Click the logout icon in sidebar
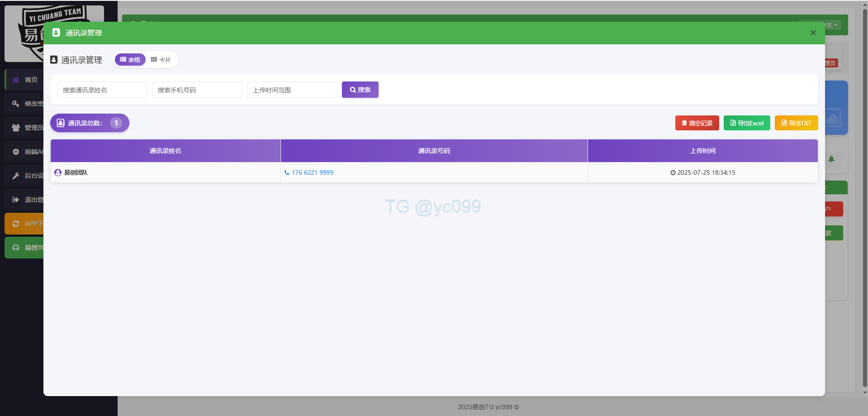The height and width of the screenshot is (416, 868). (x=16, y=200)
